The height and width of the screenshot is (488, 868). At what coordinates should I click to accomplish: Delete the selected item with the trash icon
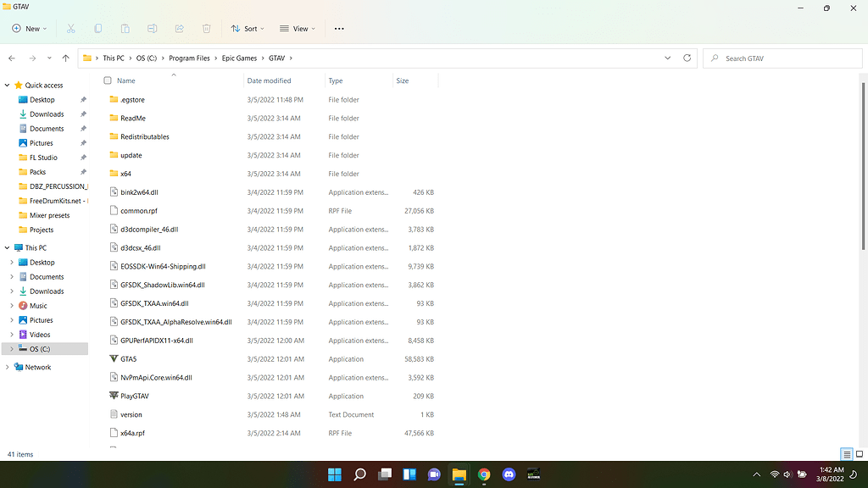pyautogui.click(x=206, y=28)
